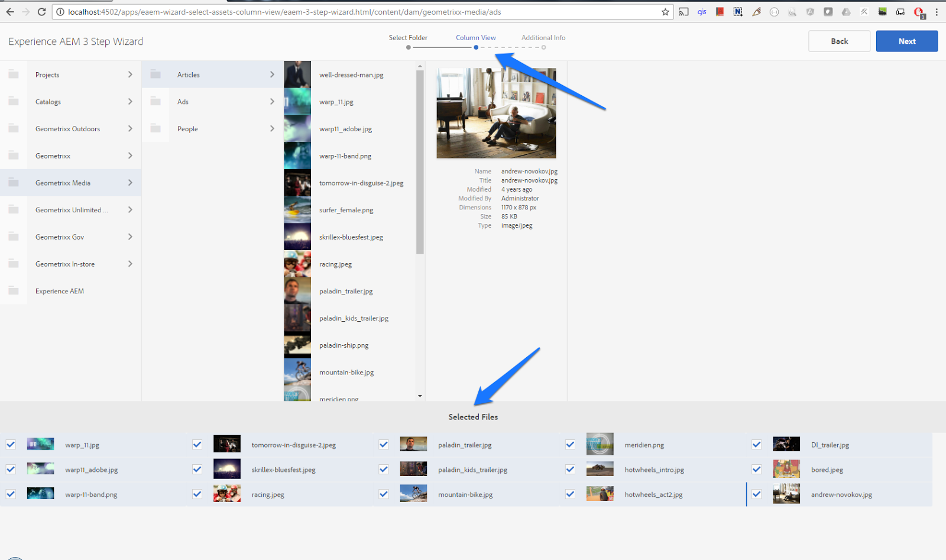Open the Chrome Cast extension icon

(685, 11)
